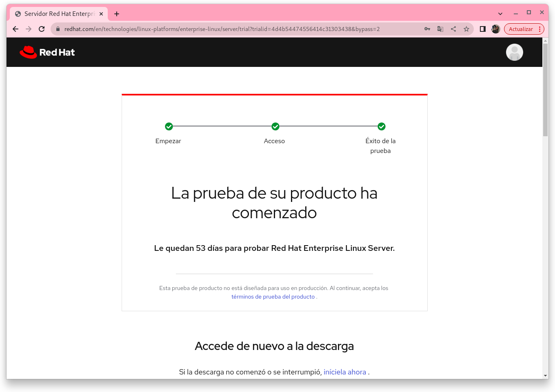
Task: Open the user account avatar menu
Action: (x=514, y=52)
